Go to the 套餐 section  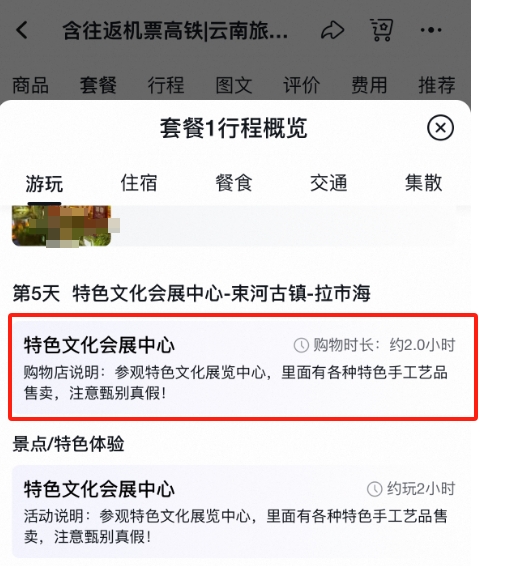pos(98,86)
